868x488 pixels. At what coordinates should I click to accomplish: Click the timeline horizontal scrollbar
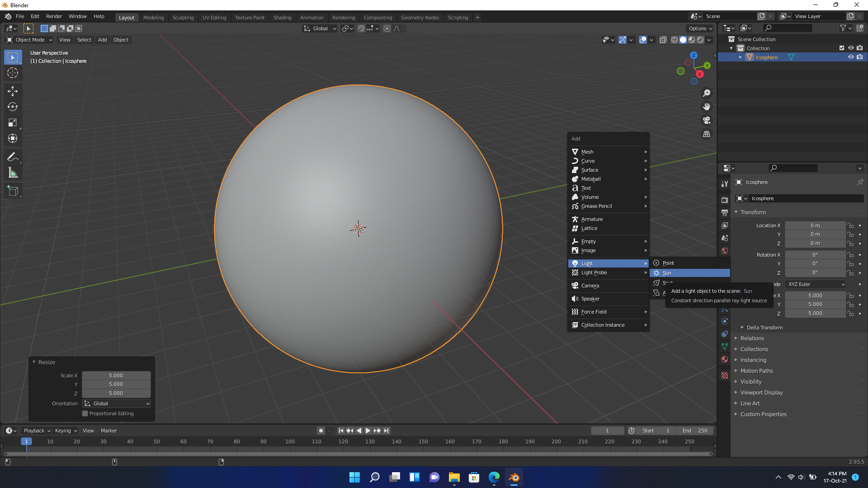tap(358, 454)
